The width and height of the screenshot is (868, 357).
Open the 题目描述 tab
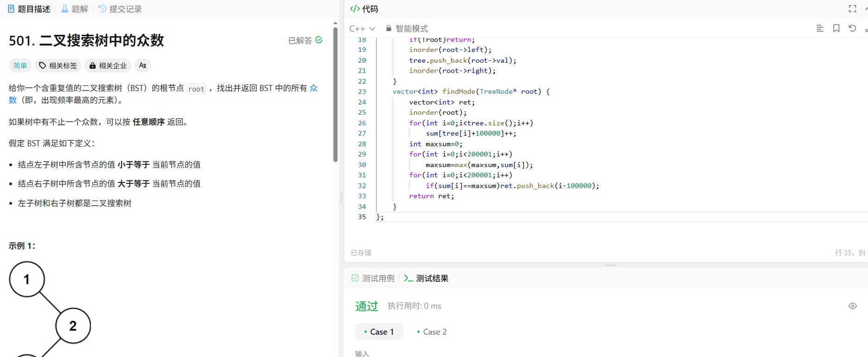tap(29, 9)
